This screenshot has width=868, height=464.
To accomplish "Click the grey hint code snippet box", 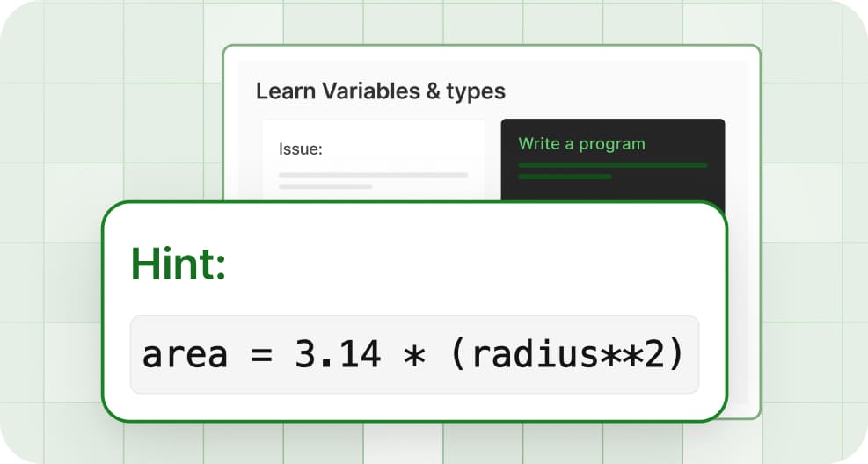I will [x=414, y=354].
